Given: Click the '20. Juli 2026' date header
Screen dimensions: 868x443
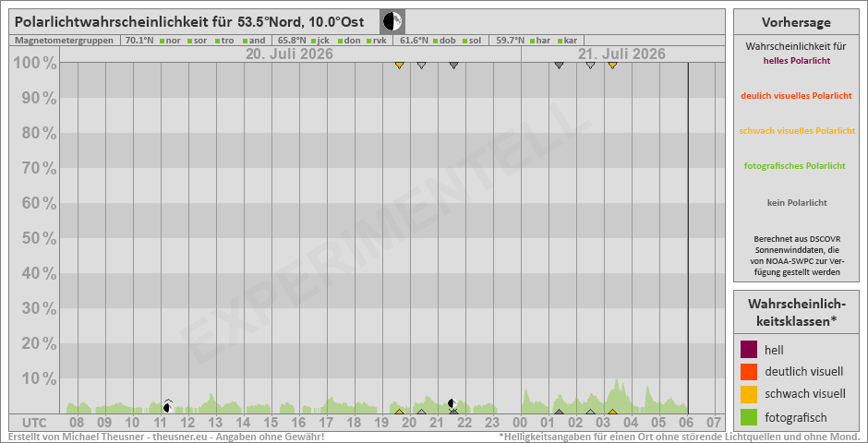Looking at the screenshot, I should tap(290, 54).
